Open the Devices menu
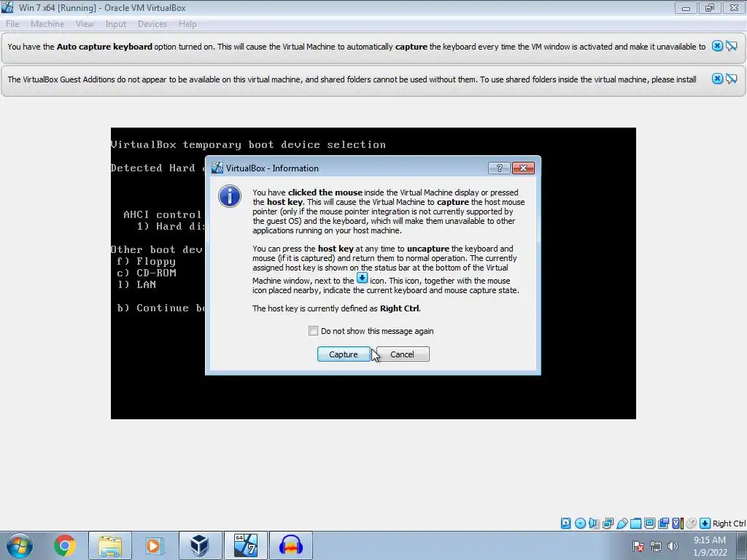 point(152,24)
